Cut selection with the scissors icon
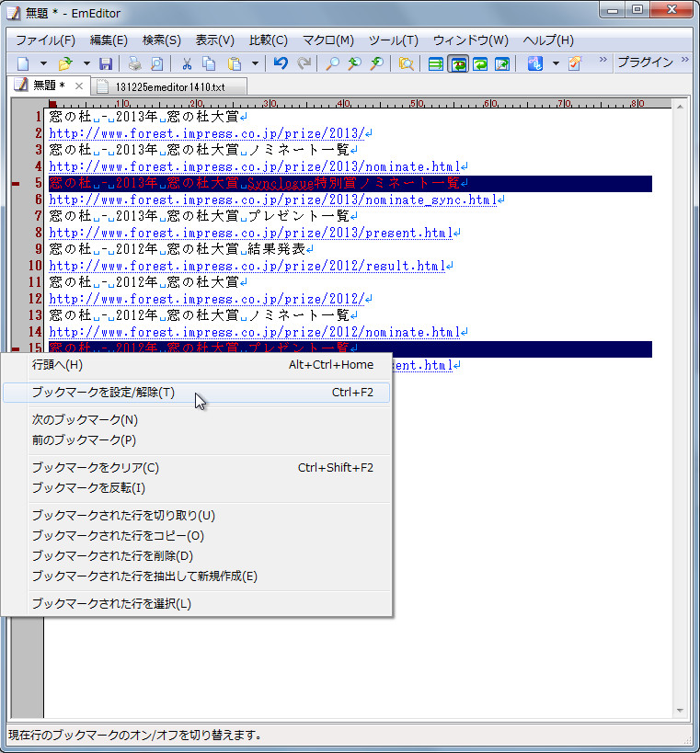The height and width of the screenshot is (753, 700). tap(187, 63)
